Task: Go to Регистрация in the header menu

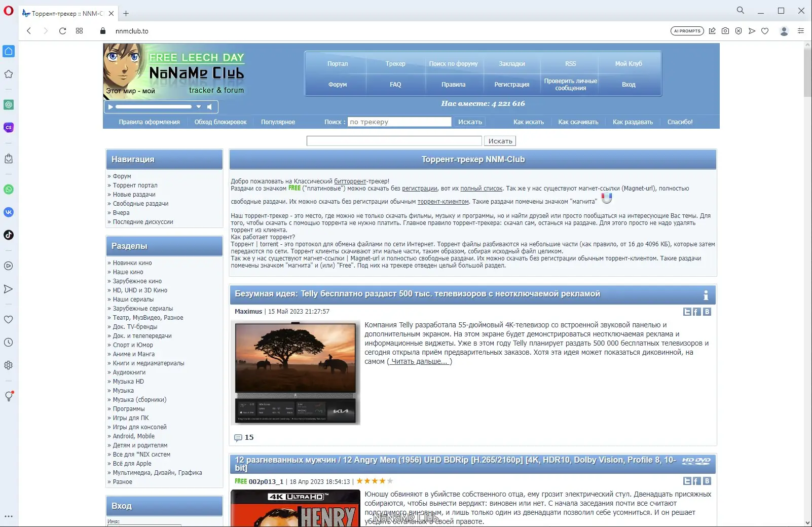Action: click(x=512, y=85)
